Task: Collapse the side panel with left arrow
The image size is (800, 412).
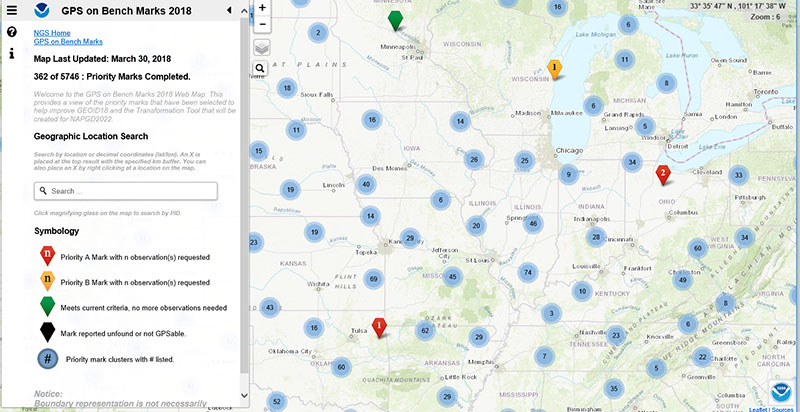Action: 229,10
